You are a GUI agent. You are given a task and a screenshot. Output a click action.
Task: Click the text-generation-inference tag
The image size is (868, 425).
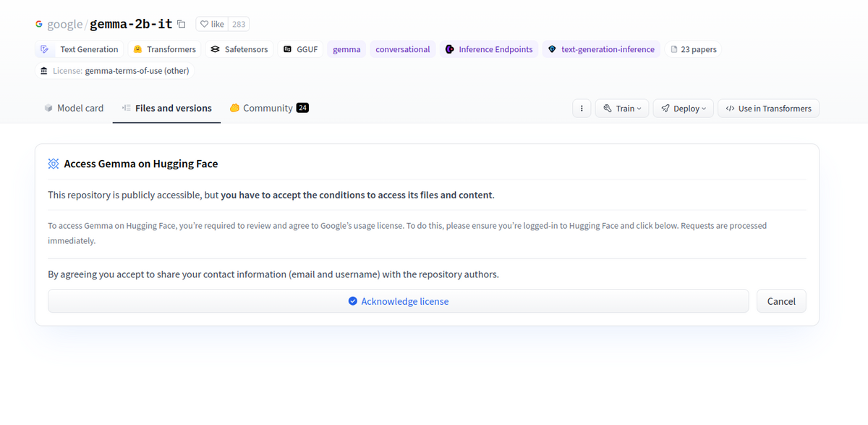(601, 49)
